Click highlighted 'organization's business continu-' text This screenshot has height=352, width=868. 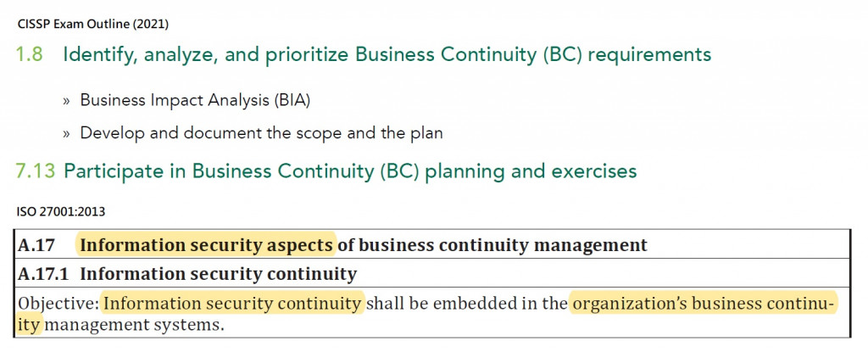(x=703, y=304)
